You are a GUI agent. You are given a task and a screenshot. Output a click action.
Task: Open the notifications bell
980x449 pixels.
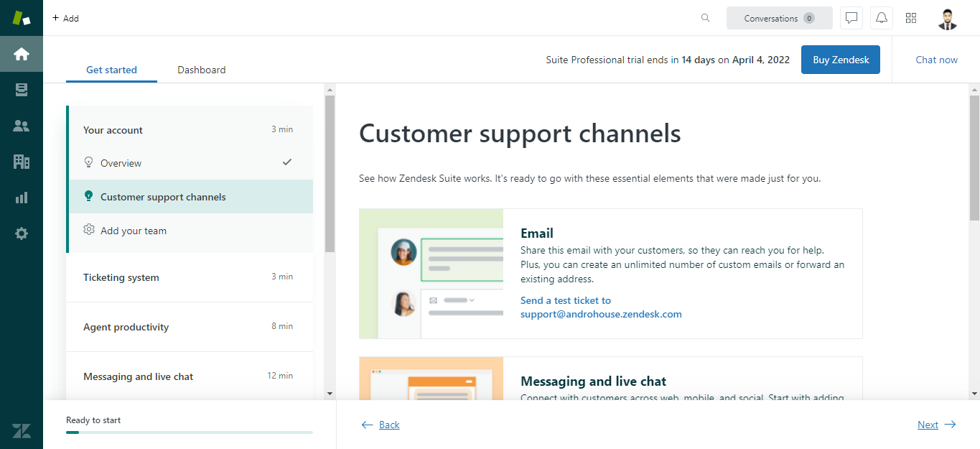tap(882, 18)
